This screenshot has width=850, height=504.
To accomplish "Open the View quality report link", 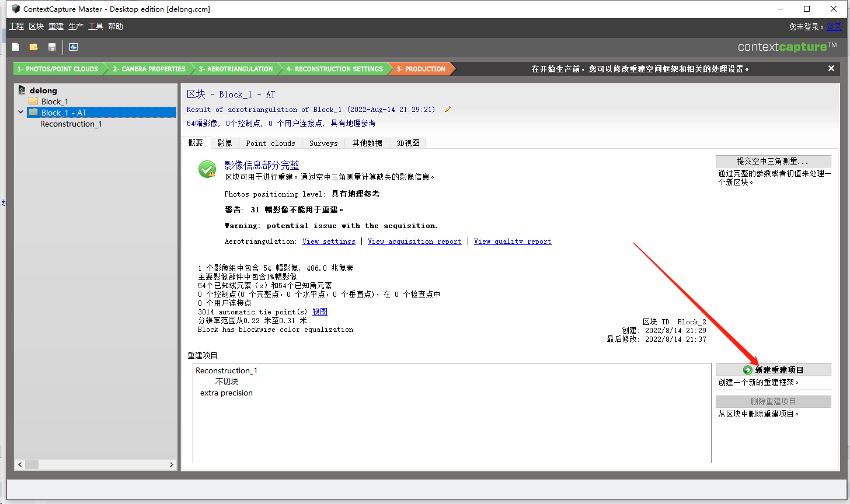I will pos(513,242).
